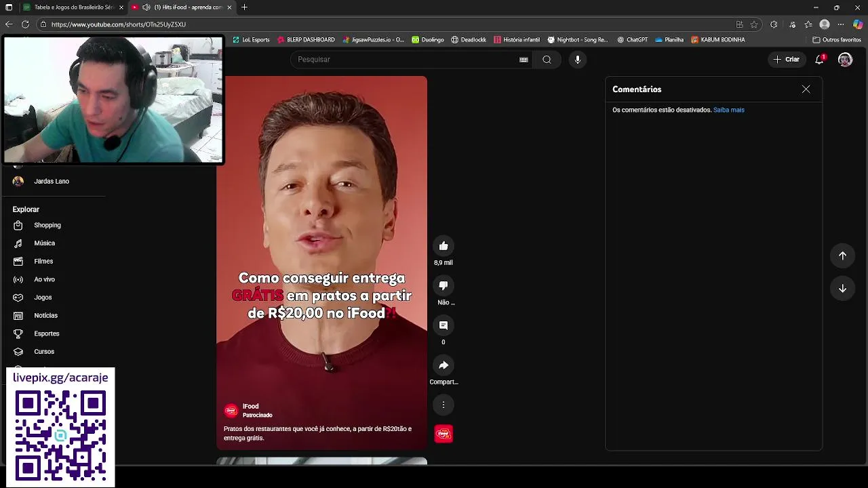Open browser extensions puzzle icon
This screenshot has height=488, width=868.
click(774, 24)
